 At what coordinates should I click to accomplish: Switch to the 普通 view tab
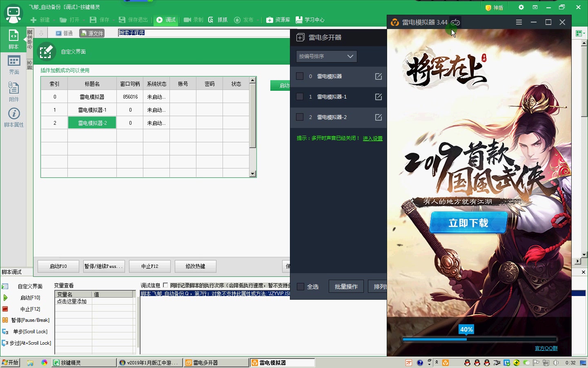coord(64,33)
